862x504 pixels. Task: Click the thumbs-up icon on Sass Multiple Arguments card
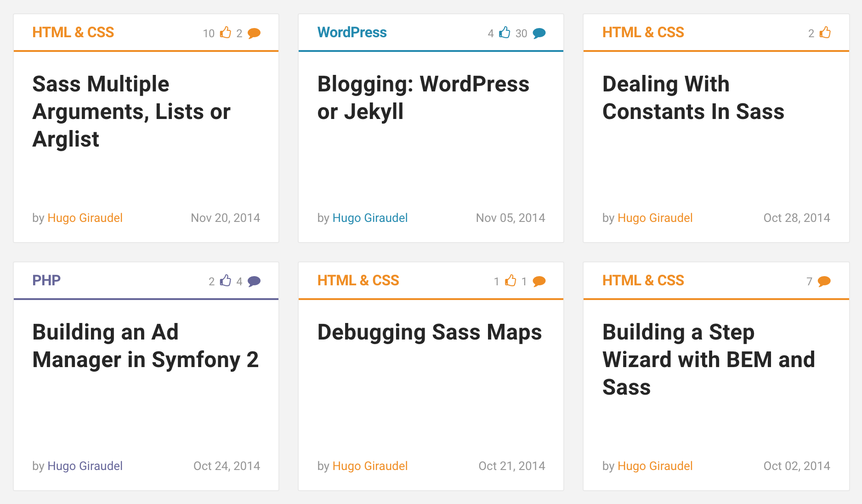coord(225,33)
